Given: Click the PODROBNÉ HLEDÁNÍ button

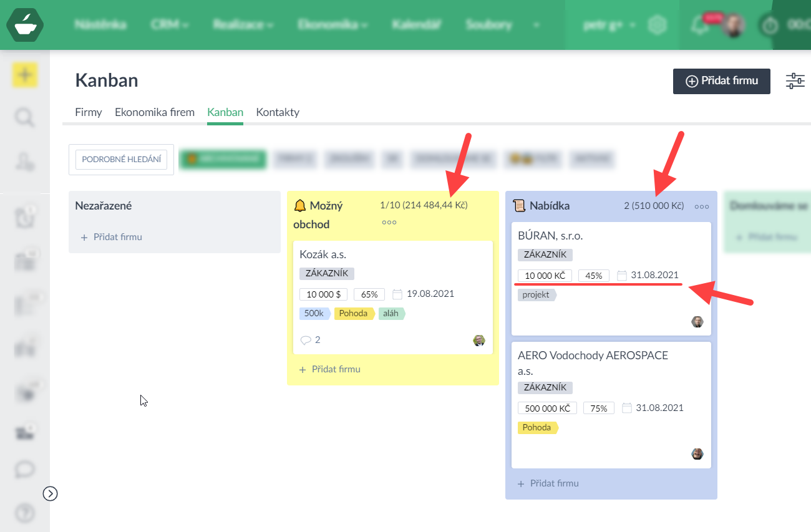Looking at the screenshot, I should [121, 160].
